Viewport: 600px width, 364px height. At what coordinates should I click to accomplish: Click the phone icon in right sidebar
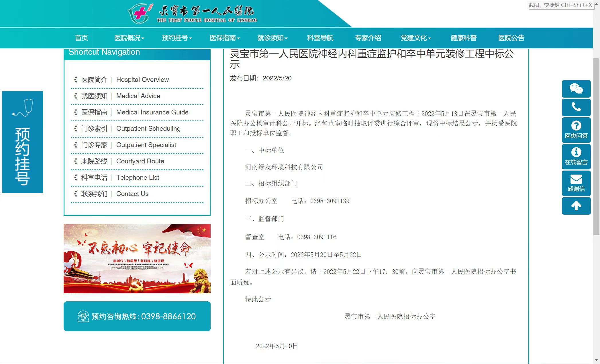[x=576, y=107]
